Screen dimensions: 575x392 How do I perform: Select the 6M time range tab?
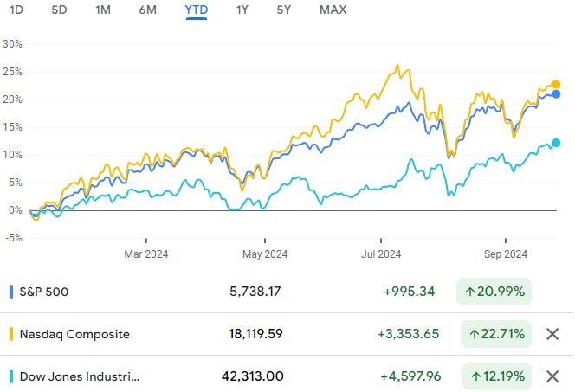coord(148,10)
